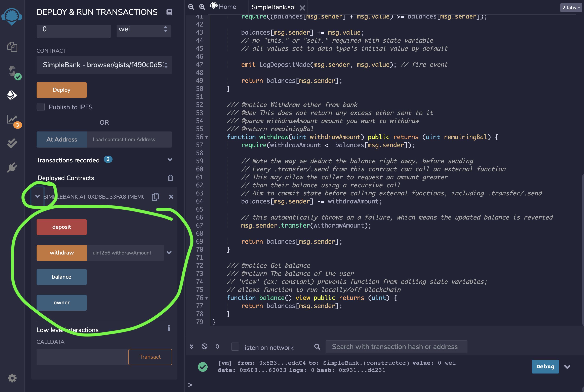
Task: Enable Publish to IPFS
Action: tap(40, 107)
